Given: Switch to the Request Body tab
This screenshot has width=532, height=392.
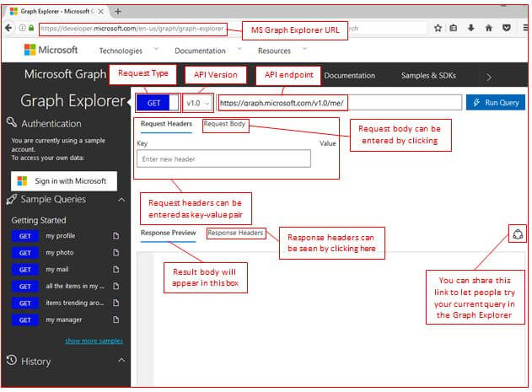Looking at the screenshot, I should 224,124.
